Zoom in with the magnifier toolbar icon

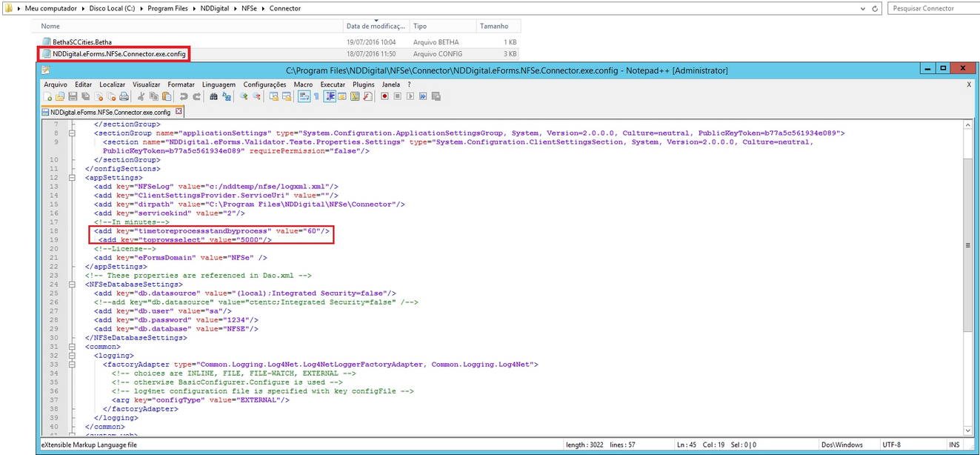tap(244, 96)
